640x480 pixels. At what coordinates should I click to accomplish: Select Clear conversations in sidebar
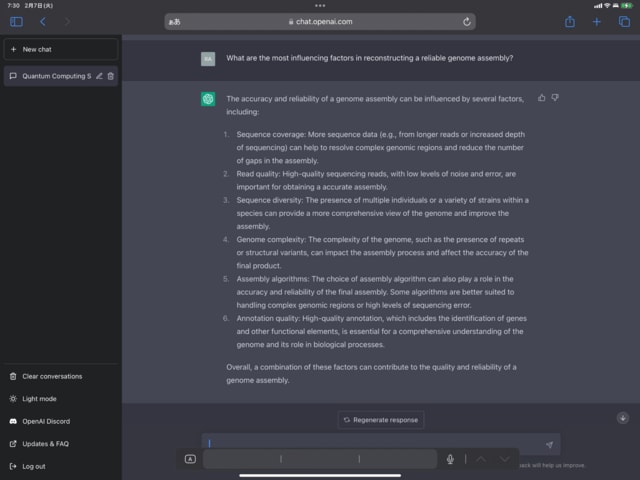tap(51, 376)
